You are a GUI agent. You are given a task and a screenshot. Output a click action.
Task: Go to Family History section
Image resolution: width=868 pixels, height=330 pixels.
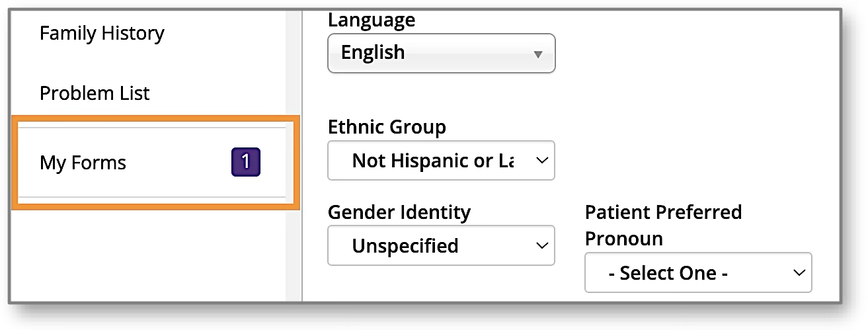click(x=102, y=33)
